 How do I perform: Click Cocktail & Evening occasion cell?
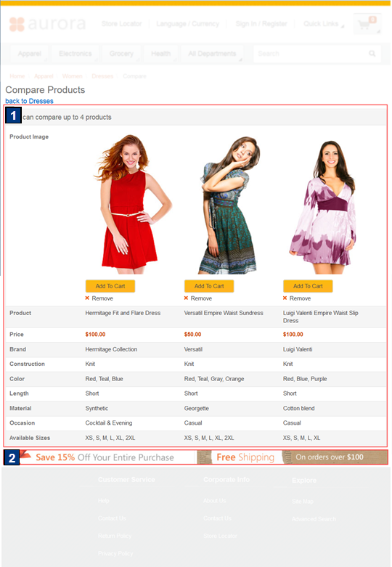(109, 423)
